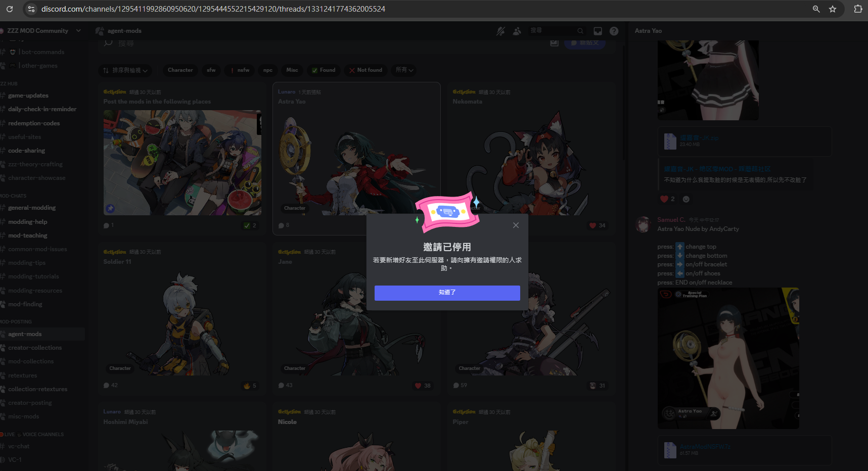Enable the Not found tag filter
This screenshot has width=868, height=471.
click(366, 70)
